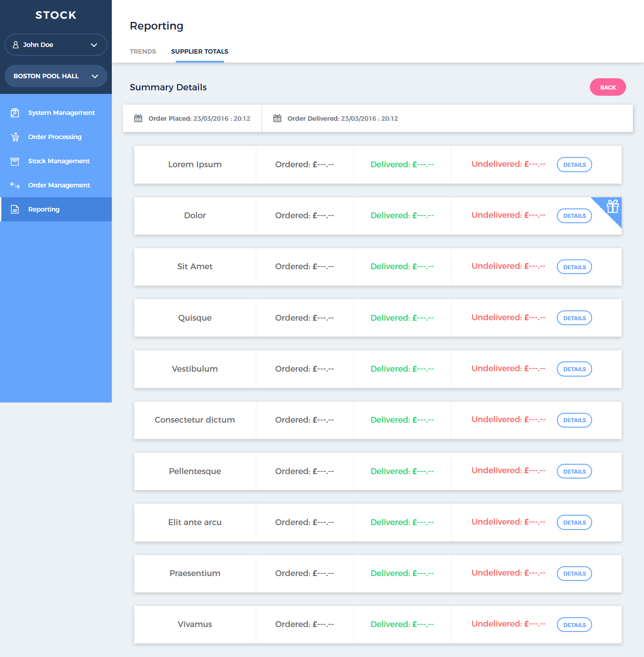Click the Order Processing cart icon

[x=15, y=137]
